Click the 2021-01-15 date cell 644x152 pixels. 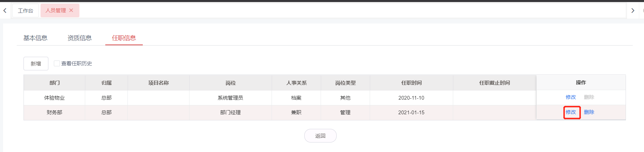pyautogui.click(x=411, y=113)
